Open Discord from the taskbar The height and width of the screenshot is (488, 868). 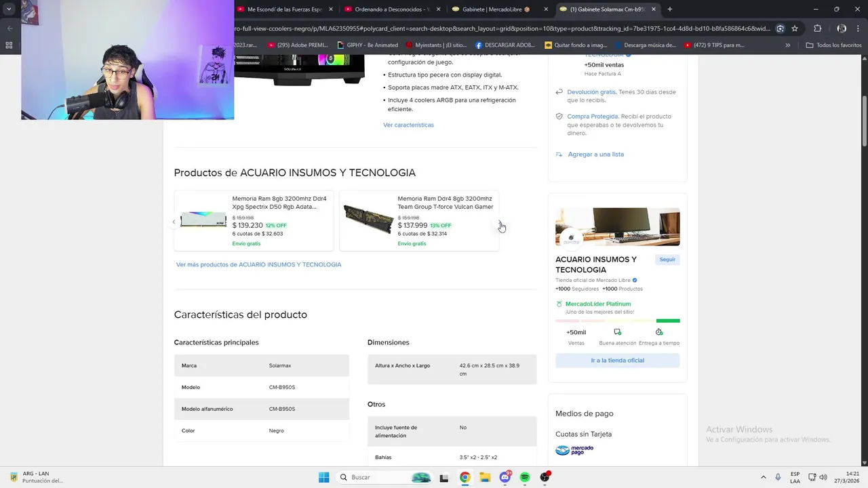(505, 477)
